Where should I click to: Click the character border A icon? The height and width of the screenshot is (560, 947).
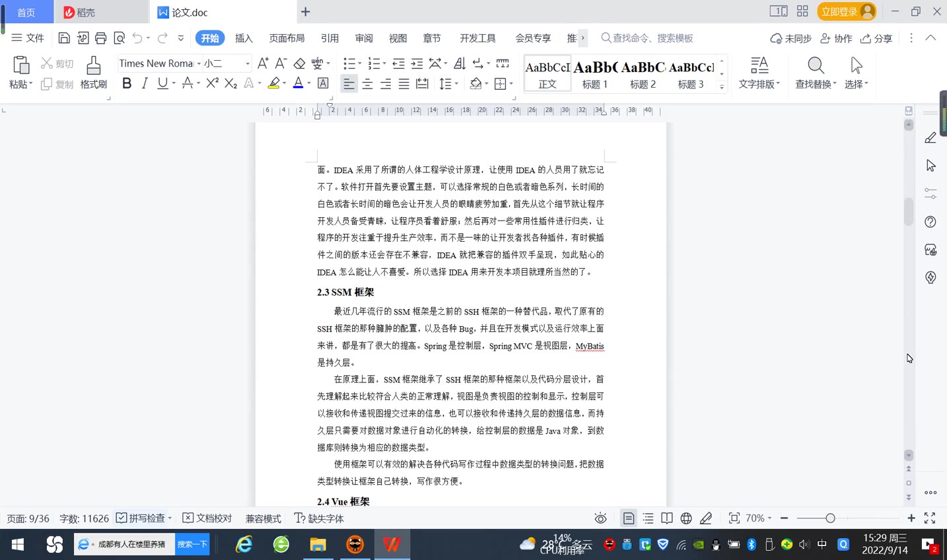tap(323, 83)
